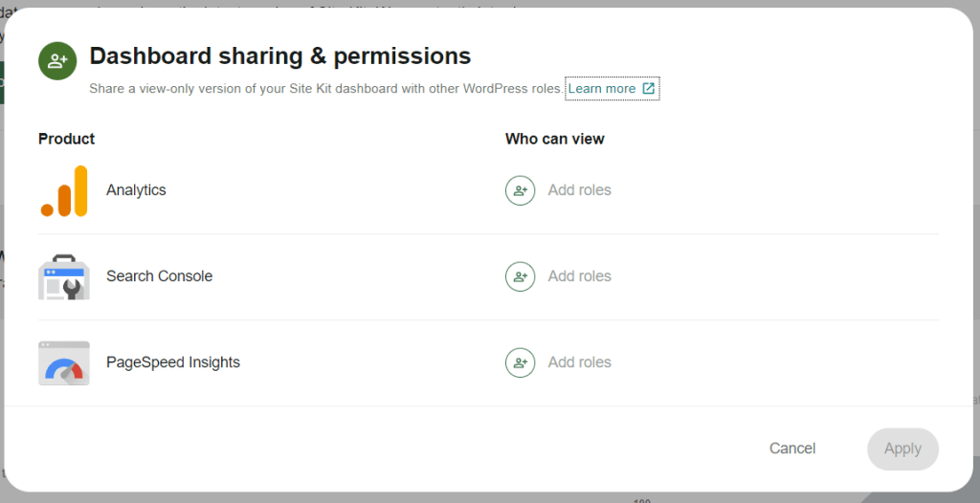Click the Search Console toolbox logo
Screen dimensions: 980x503
pyautogui.click(x=64, y=276)
